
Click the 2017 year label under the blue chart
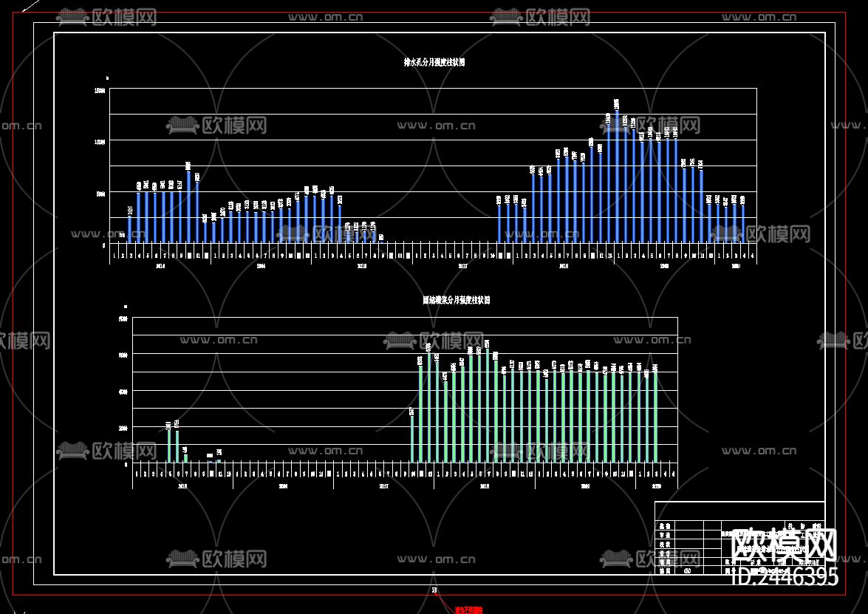[x=462, y=266]
